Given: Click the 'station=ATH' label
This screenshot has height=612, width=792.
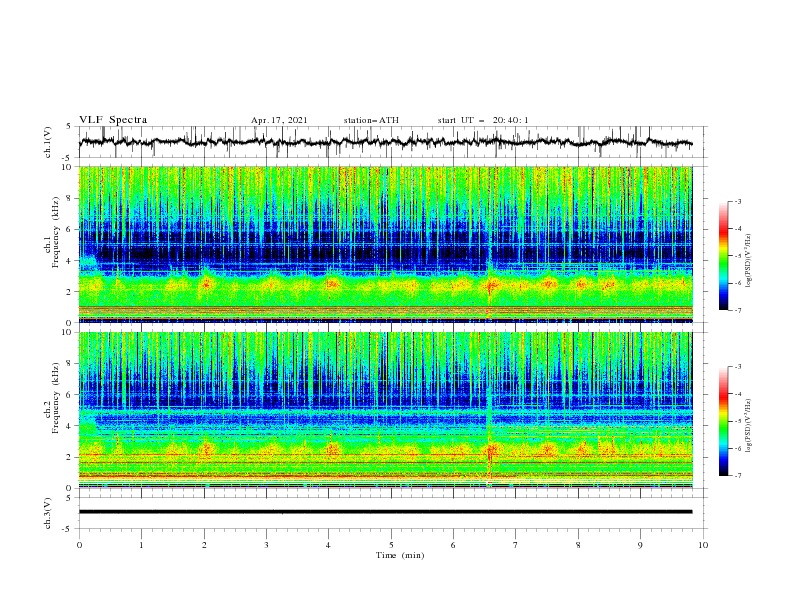Looking at the screenshot, I should [x=371, y=121].
